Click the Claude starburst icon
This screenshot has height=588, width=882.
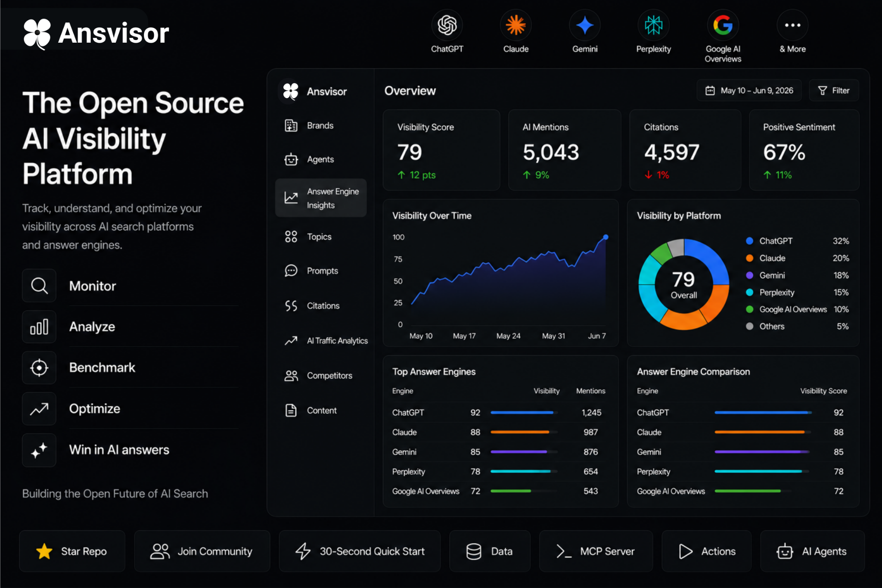(516, 25)
